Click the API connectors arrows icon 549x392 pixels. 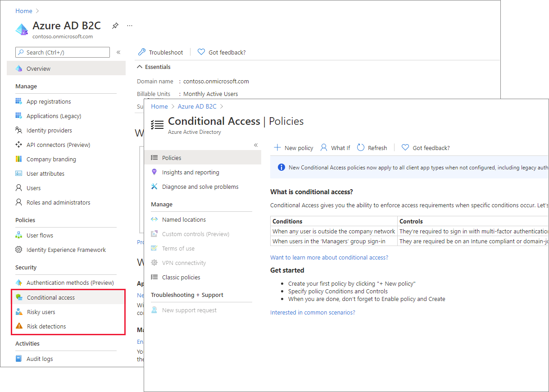coord(18,145)
